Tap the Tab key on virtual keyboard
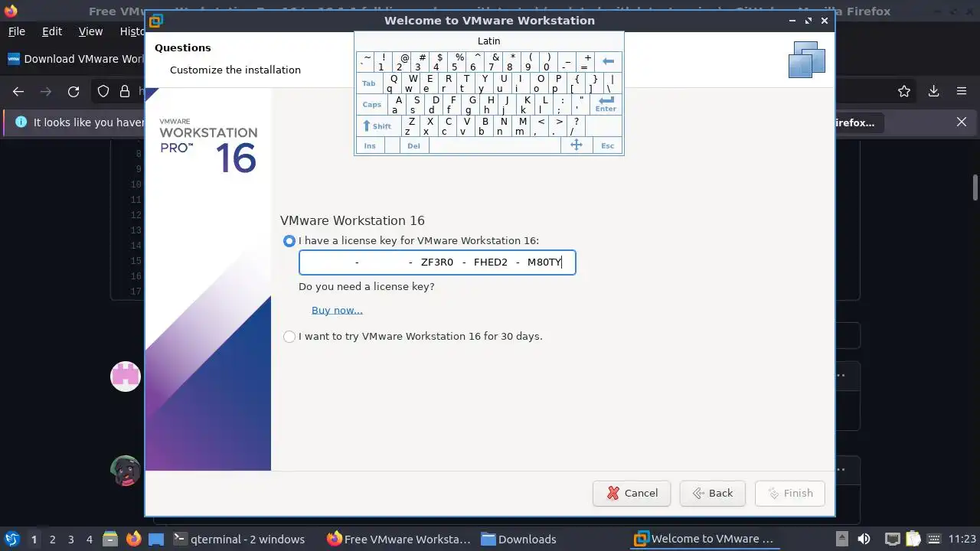 [x=369, y=83]
